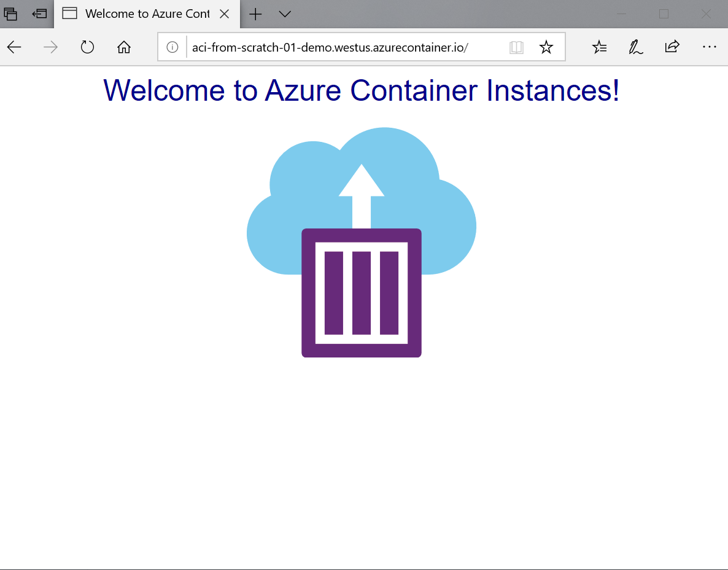The image size is (728, 570).
Task: Click the Azure container cloud logo image
Action: (361, 242)
